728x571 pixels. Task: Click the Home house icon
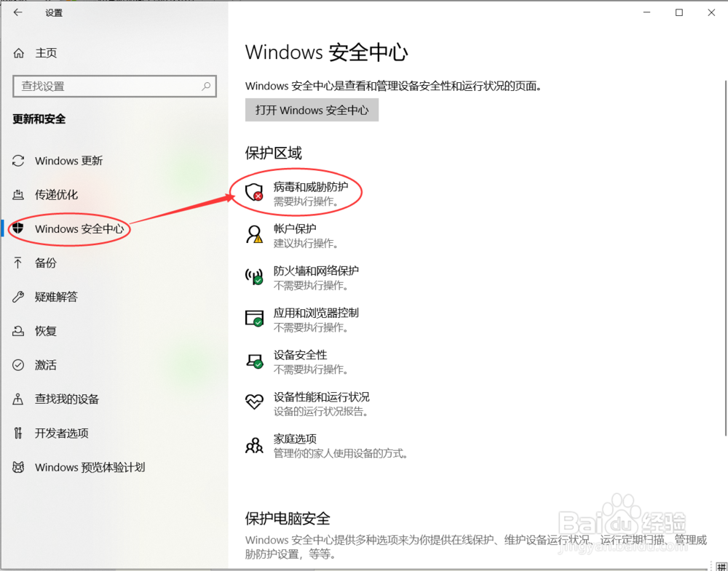click(x=19, y=53)
